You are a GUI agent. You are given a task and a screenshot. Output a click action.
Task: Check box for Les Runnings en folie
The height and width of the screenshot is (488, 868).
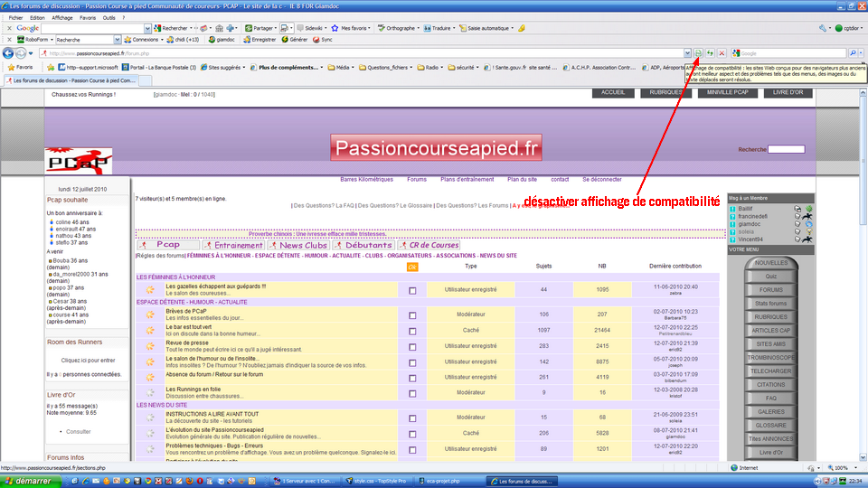412,394
